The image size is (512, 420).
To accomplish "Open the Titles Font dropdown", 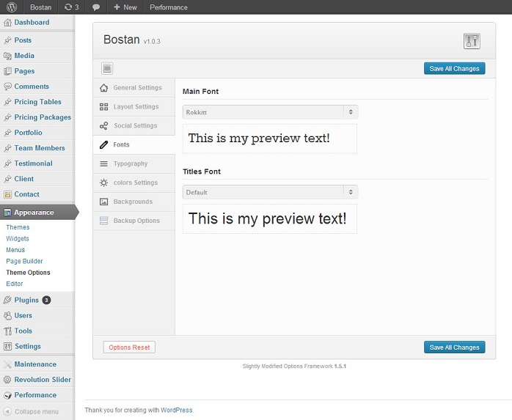I will (x=270, y=192).
